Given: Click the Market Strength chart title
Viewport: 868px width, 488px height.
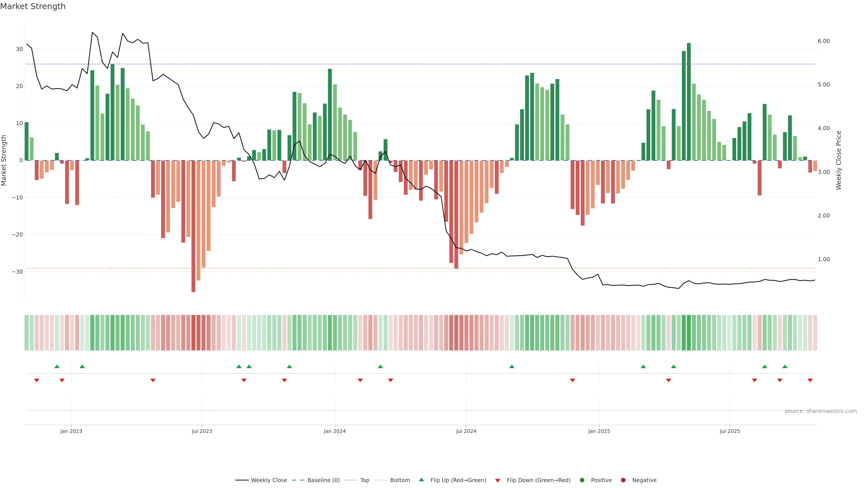Looking at the screenshot, I should tap(33, 6).
